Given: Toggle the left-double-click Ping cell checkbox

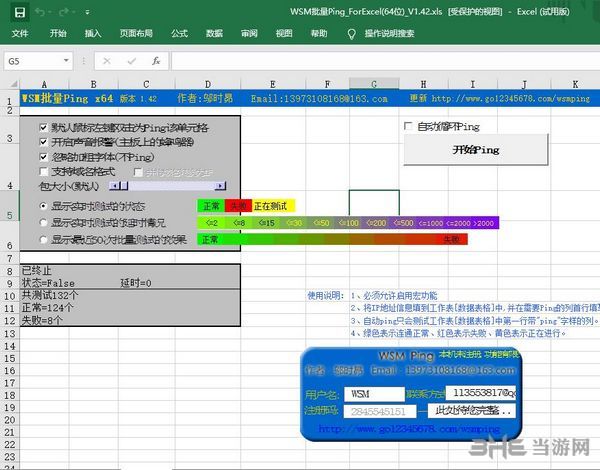Looking at the screenshot, I should (44, 127).
